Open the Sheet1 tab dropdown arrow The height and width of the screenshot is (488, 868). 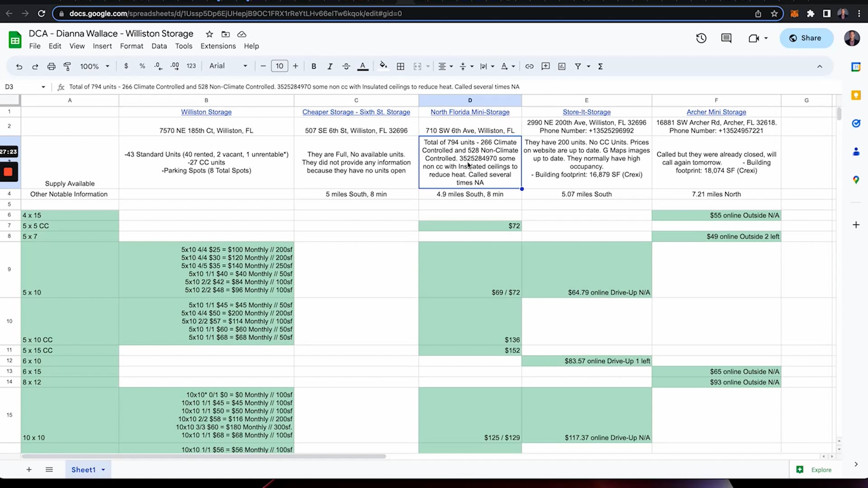point(102,469)
